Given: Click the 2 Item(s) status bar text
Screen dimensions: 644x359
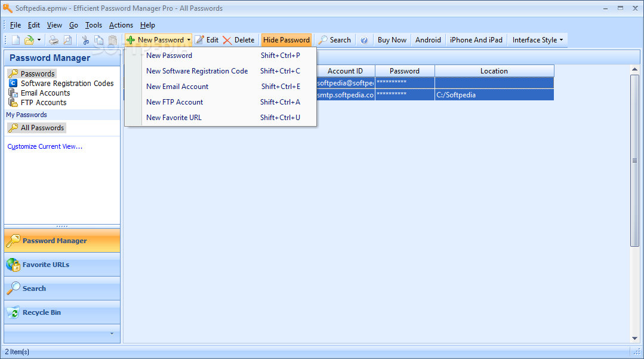Looking at the screenshot, I should (17, 352).
